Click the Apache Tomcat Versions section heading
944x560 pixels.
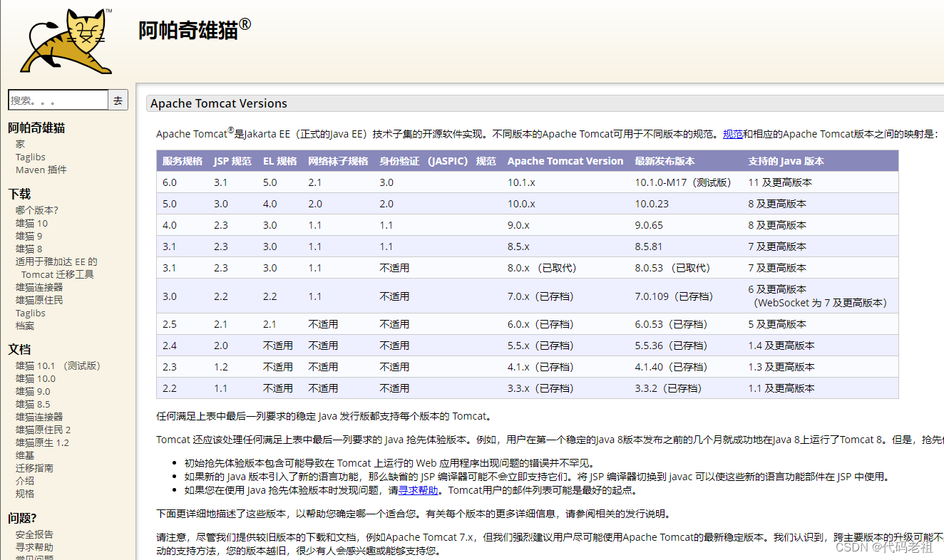pyautogui.click(x=219, y=103)
